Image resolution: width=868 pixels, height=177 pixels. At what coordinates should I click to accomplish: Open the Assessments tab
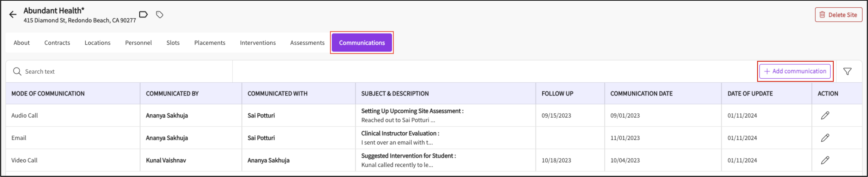coord(307,43)
